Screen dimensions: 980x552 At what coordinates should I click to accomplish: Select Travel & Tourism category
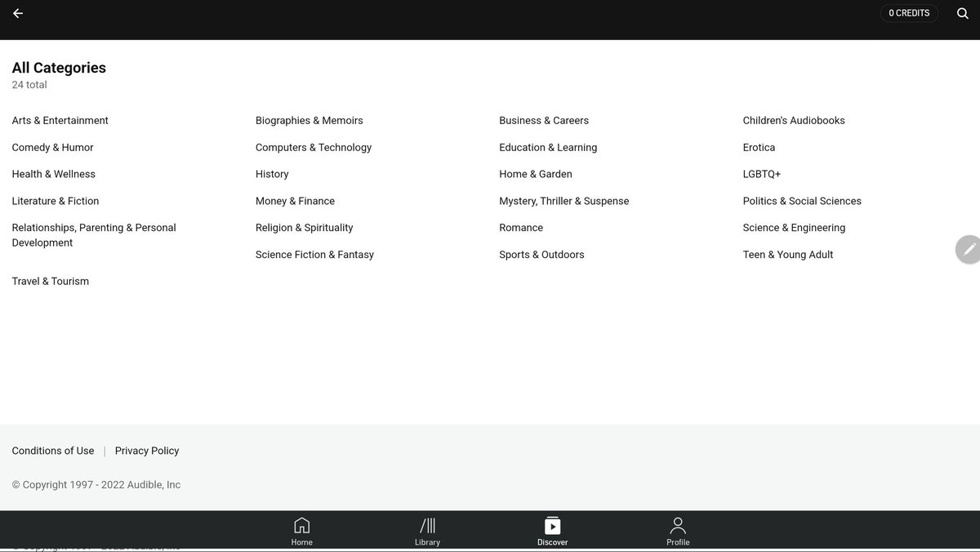tap(51, 282)
